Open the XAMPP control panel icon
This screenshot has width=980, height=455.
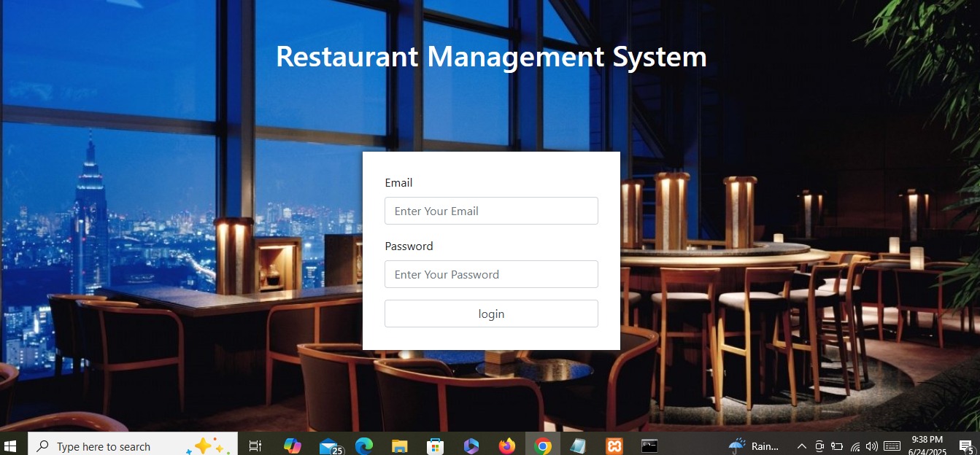(614, 446)
